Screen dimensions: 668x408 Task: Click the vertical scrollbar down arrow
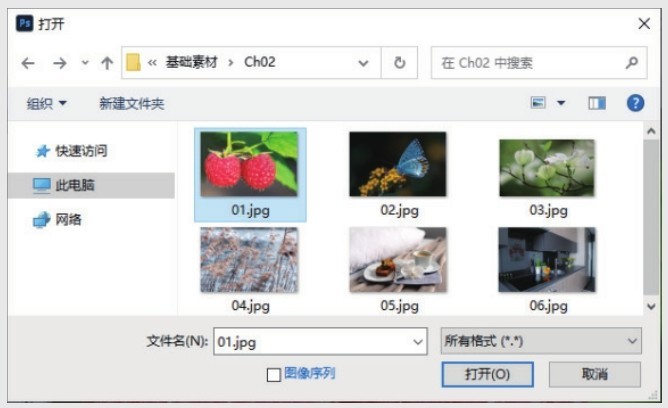point(651,306)
